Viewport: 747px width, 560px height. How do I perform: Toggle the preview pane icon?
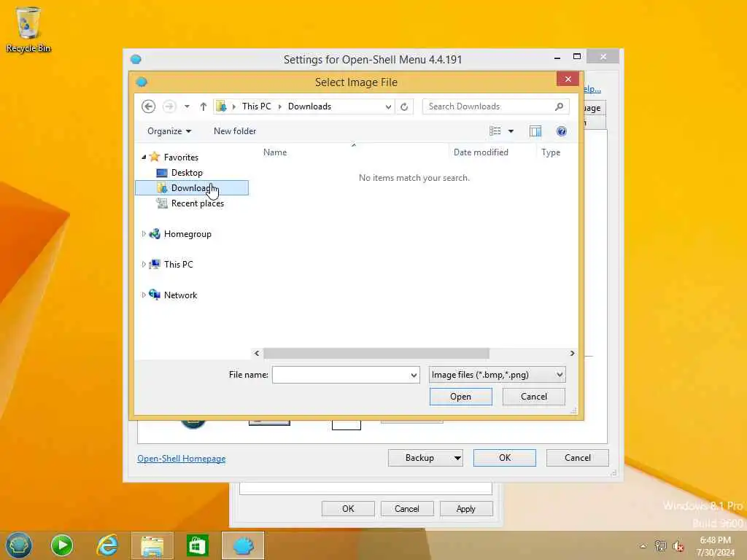(x=535, y=131)
